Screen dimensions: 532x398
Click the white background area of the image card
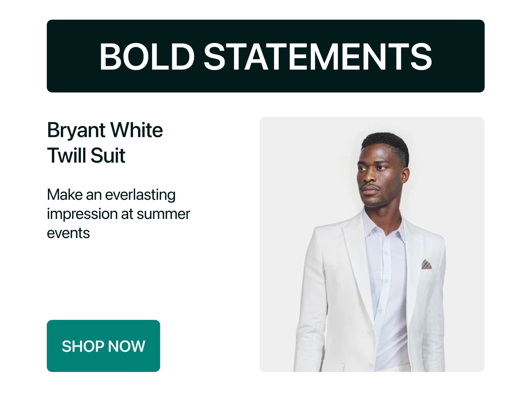(x=293, y=159)
